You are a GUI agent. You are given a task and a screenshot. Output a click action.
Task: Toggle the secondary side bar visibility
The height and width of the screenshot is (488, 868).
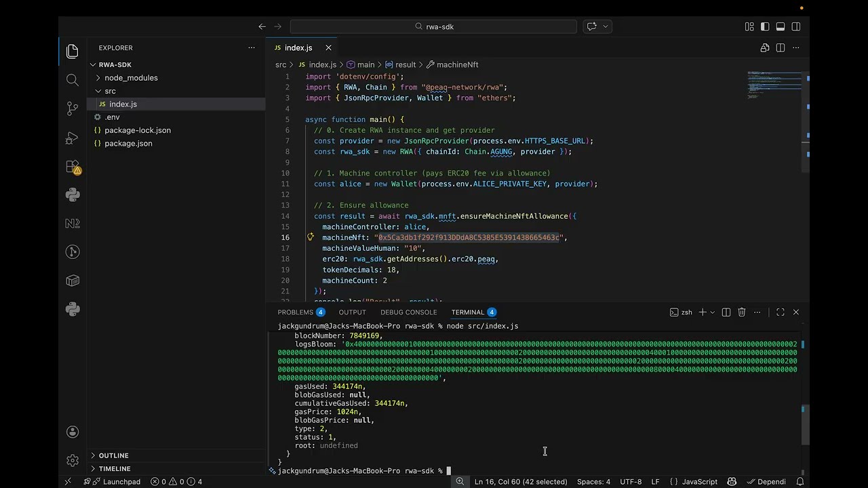tap(796, 26)
